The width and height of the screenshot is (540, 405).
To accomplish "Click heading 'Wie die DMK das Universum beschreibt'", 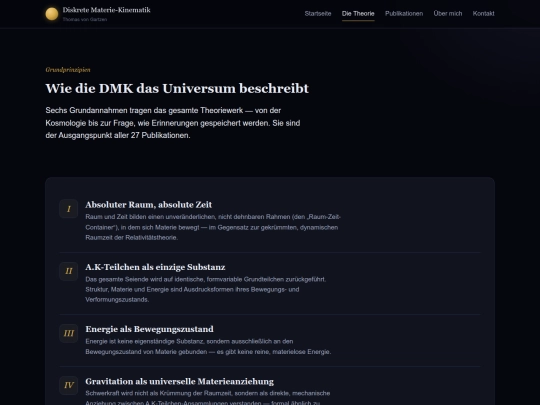I will pyautogui.click(x=177, y=89).
